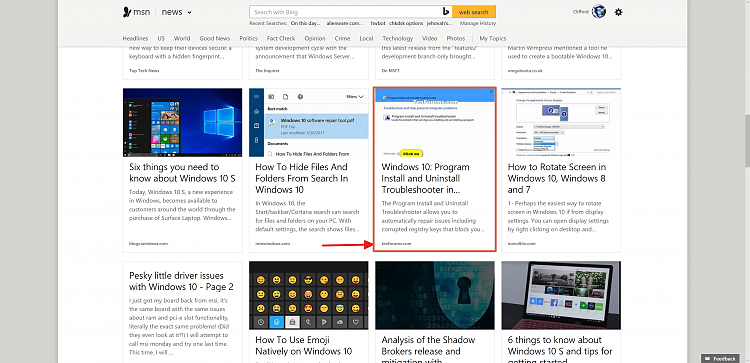Click inside the Search with Bing field

344,12
